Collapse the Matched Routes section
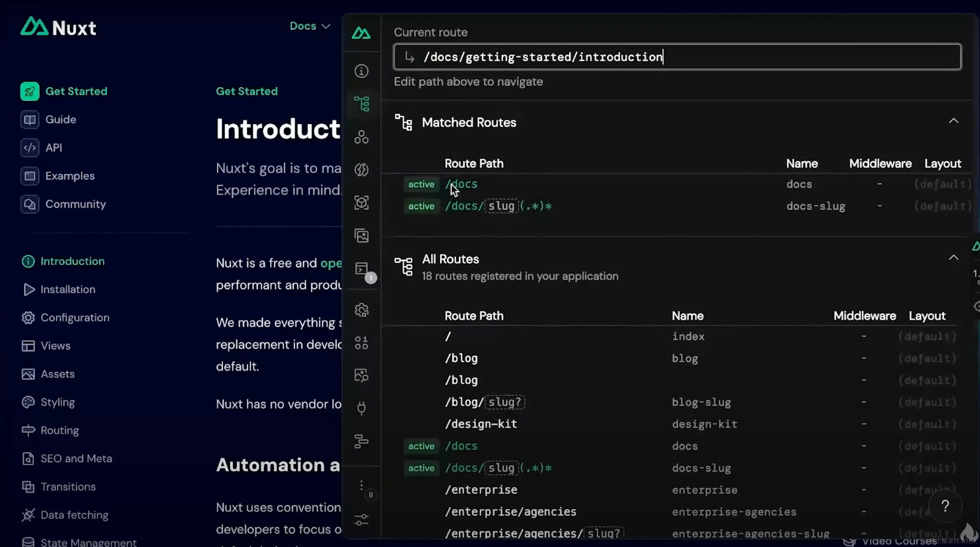This screenshot has width=980, height=547. pyautogui.click(x=953, y=121)
